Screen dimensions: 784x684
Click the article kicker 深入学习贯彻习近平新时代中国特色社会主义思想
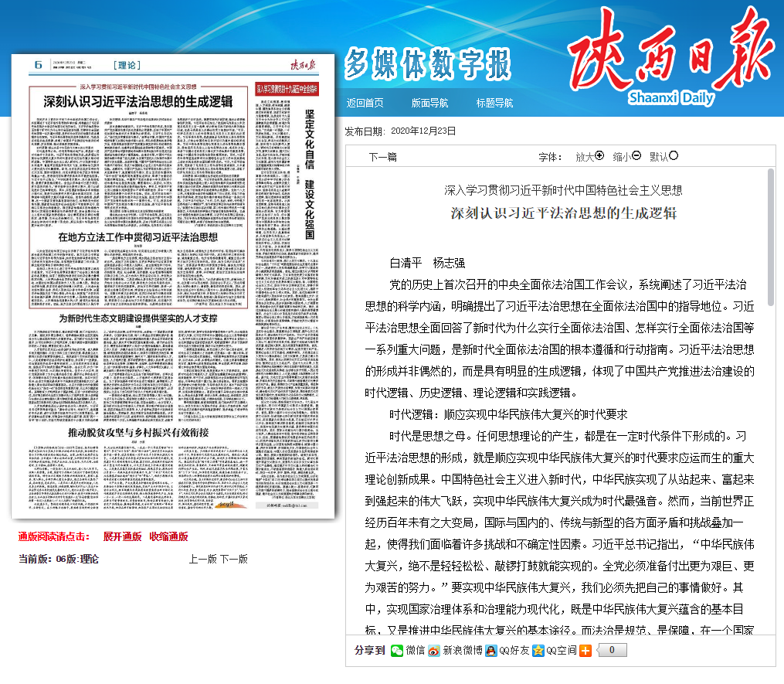(x=564, y=190)
